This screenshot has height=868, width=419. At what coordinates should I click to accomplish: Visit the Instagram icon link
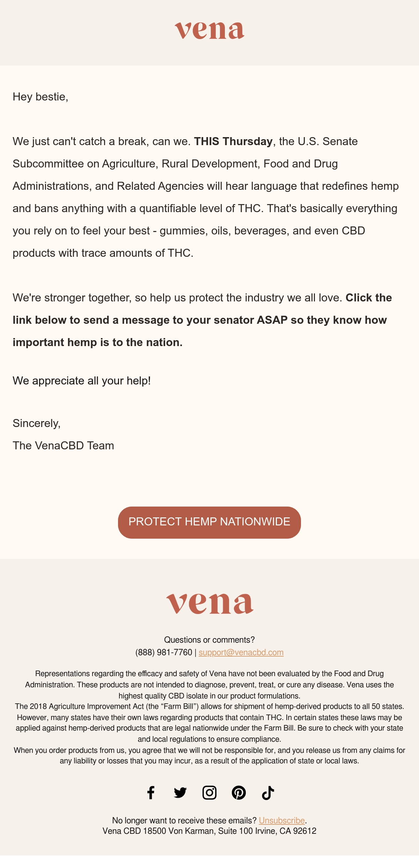209,793
